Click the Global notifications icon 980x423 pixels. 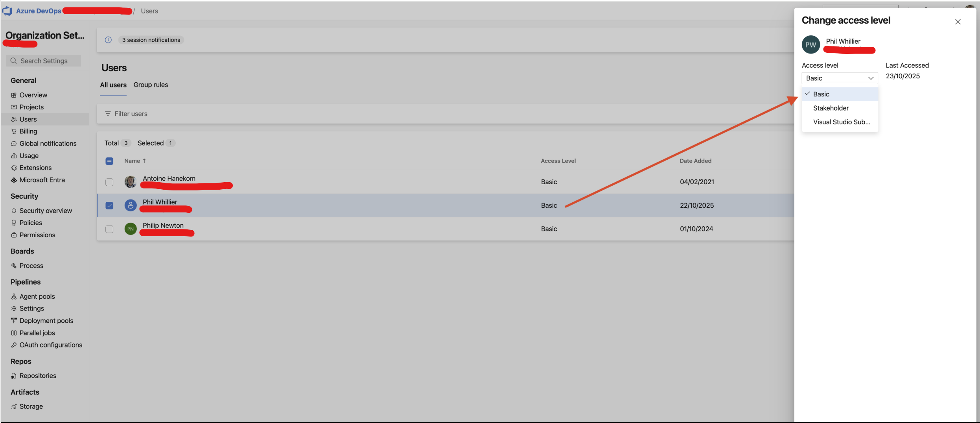(x=14, y=144)
